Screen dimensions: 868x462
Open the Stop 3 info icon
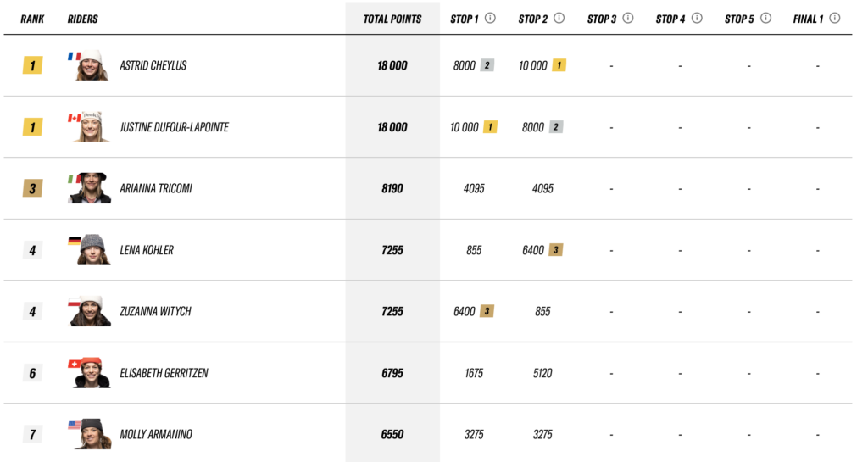coord(628,19)
